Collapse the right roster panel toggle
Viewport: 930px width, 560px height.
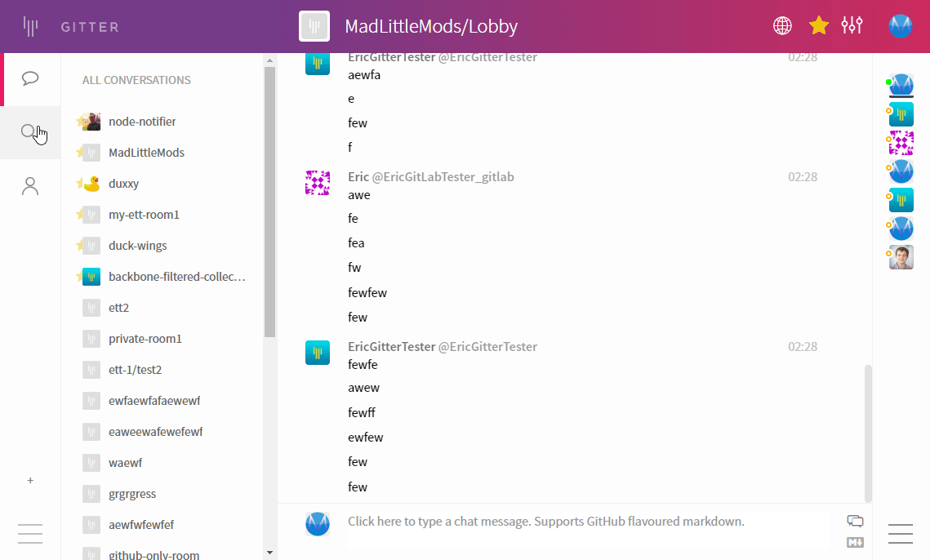[x=901, y=534]
